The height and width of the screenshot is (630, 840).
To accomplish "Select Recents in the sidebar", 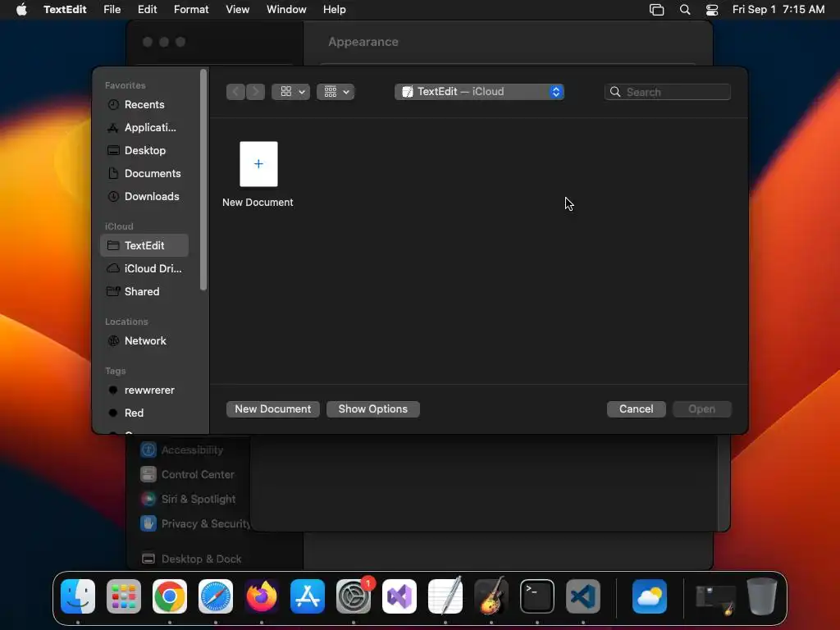I will coord(144,104).
